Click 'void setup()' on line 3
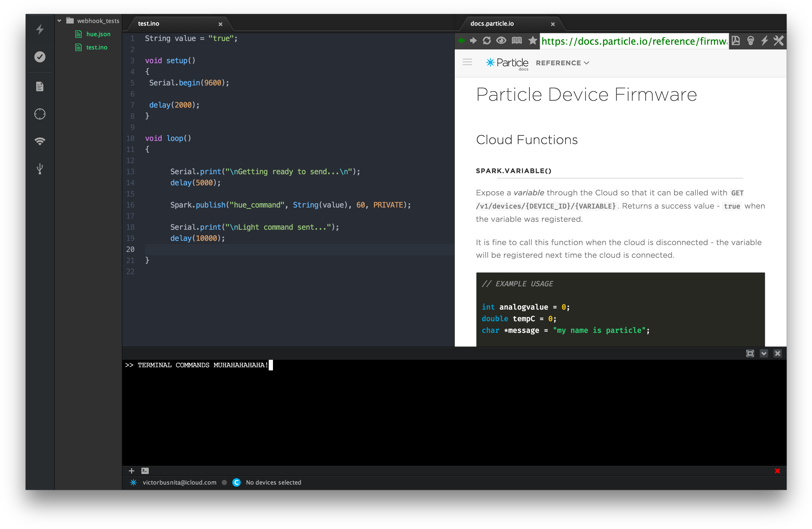Image resolution: width=812 pixels, height=529 pixels. click(x=170, y=61)
